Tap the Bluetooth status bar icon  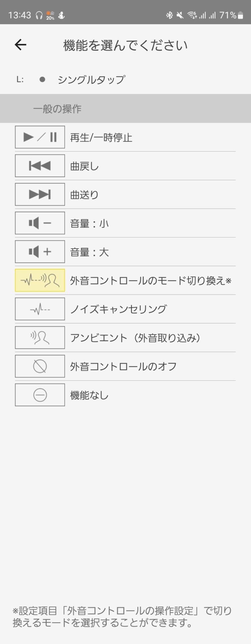pyautogui.click(x=169, y=15)
